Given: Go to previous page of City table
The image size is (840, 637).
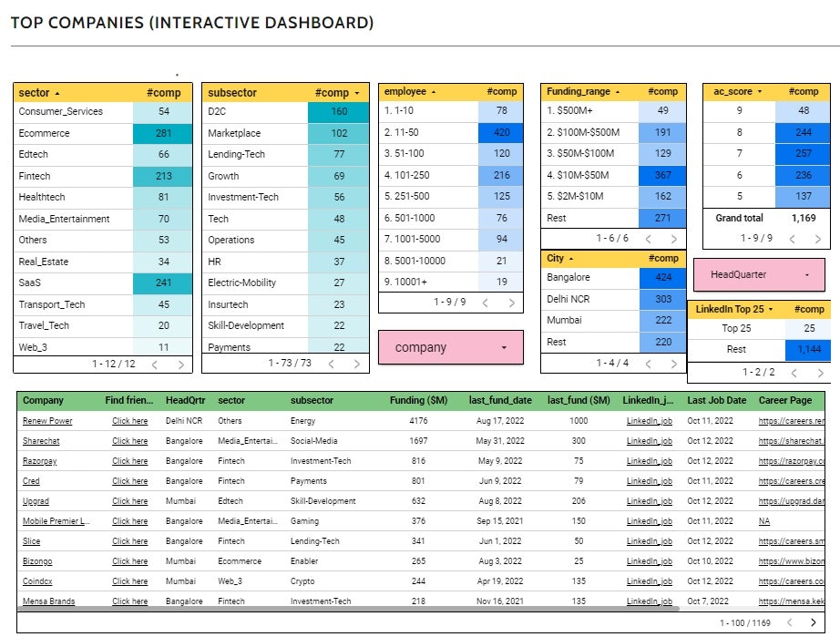Looking at the screenshot, I should 648,364.
